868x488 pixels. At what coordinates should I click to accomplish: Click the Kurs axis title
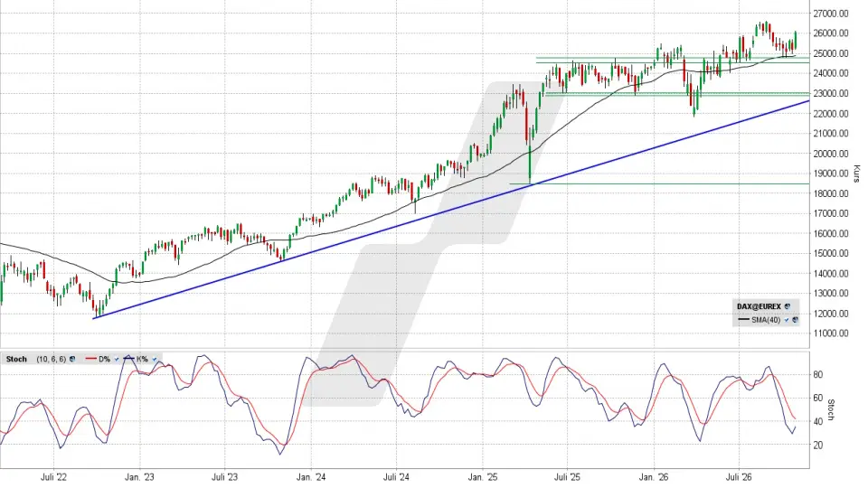click(856, 174)
